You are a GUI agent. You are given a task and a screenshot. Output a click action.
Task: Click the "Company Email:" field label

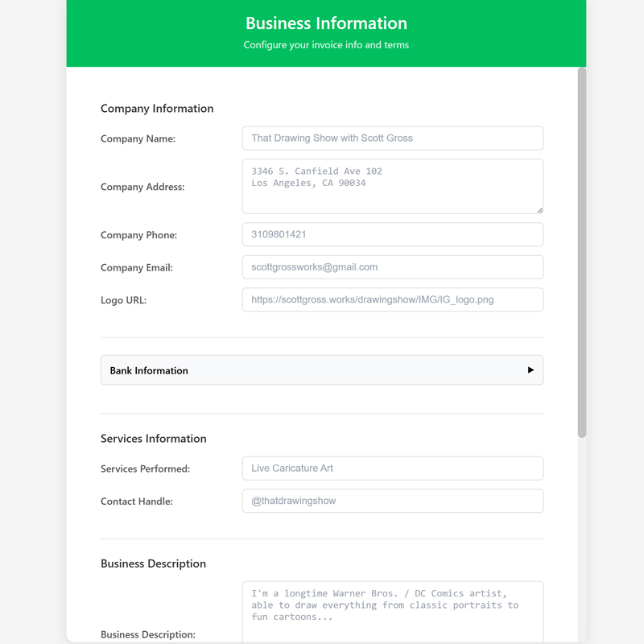click(x=137, y=267)
